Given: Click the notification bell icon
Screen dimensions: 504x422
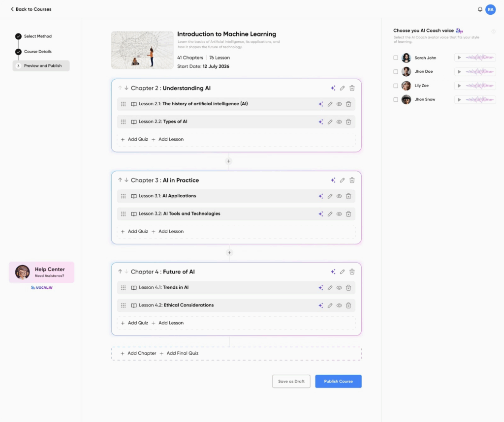Looking at the screenshot, I should 480,9.
